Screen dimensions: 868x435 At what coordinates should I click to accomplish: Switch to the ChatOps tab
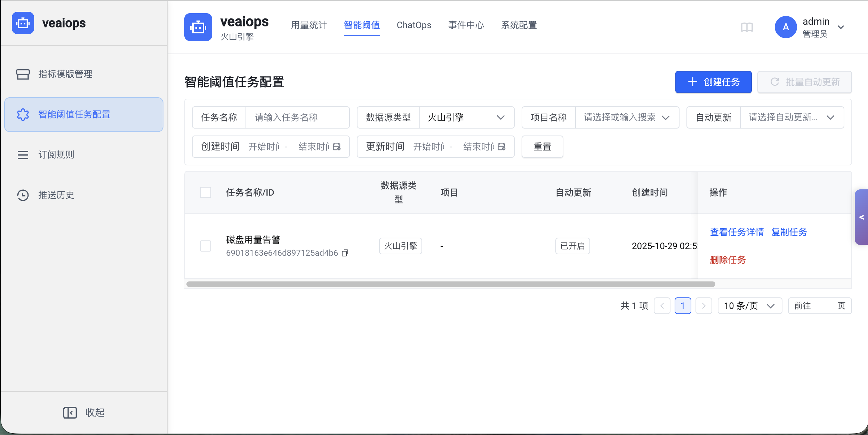click(x=413, y=25)
